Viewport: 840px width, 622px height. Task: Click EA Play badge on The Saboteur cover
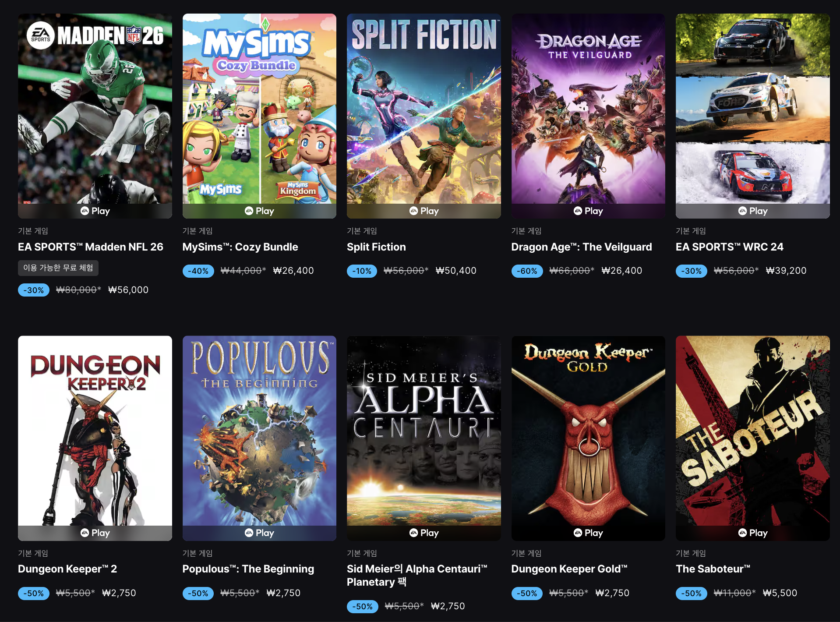(753, 533)
